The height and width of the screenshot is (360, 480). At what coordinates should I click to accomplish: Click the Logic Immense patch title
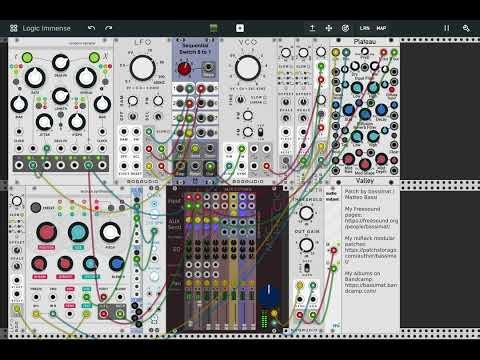[x=46, y=28]
